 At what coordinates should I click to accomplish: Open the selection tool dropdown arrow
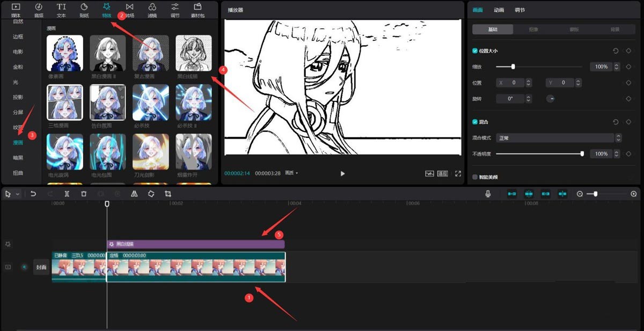pos(18,194)
